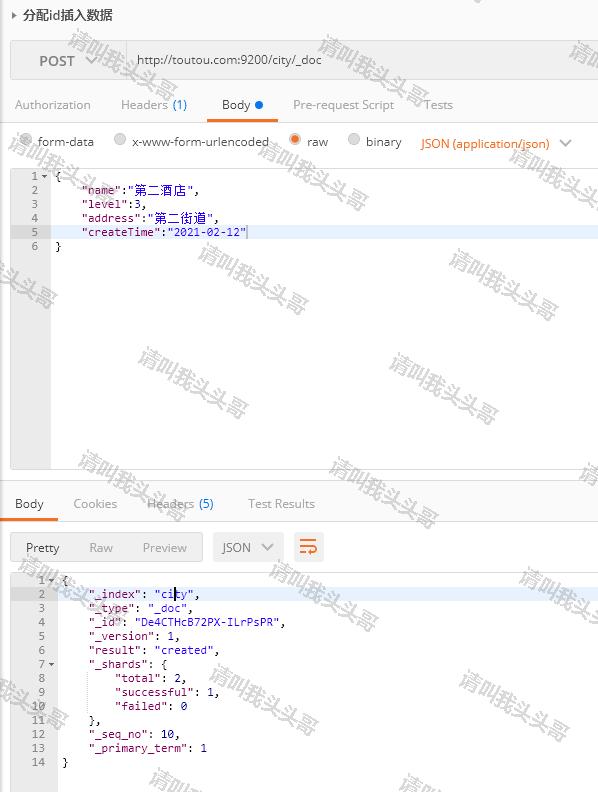This screenshot has height=792, width=598.
Task: View the response Headers (5) tab
Action: [x=180, y=504]
